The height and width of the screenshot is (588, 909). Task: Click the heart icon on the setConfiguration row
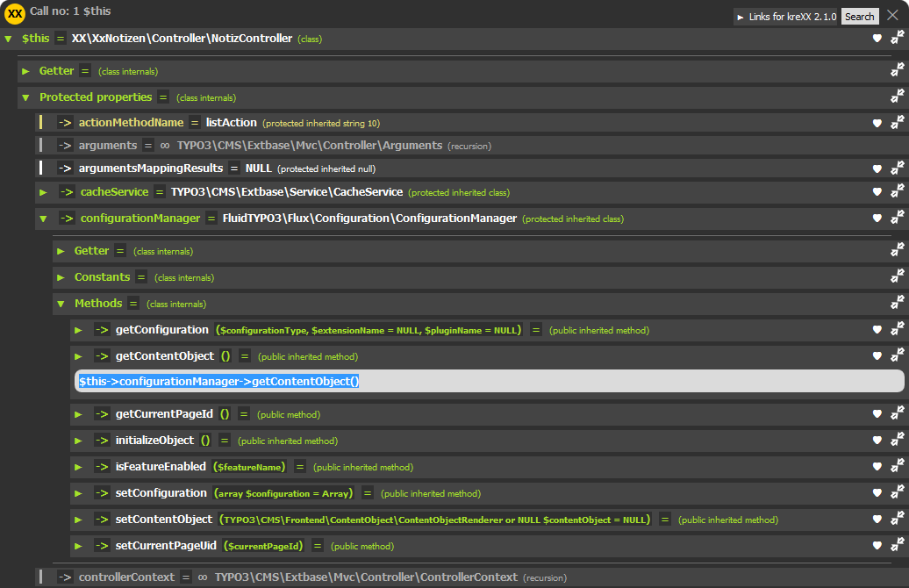877,493
